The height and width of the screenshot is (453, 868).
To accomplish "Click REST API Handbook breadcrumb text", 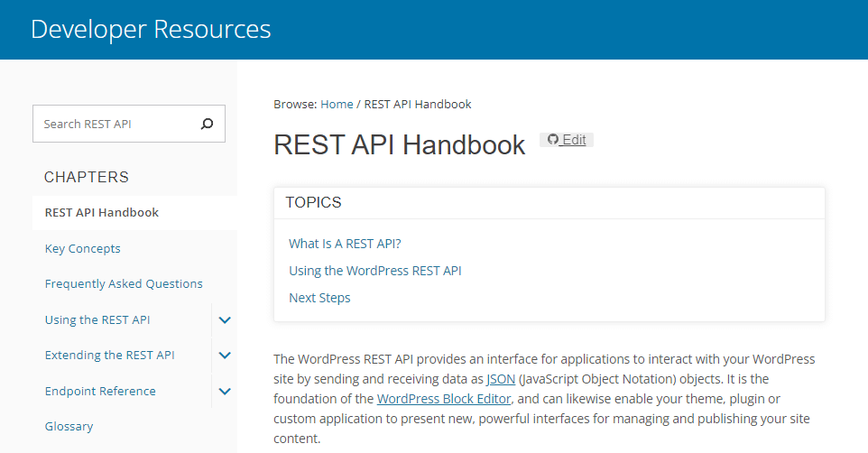I will coord(418,104).
